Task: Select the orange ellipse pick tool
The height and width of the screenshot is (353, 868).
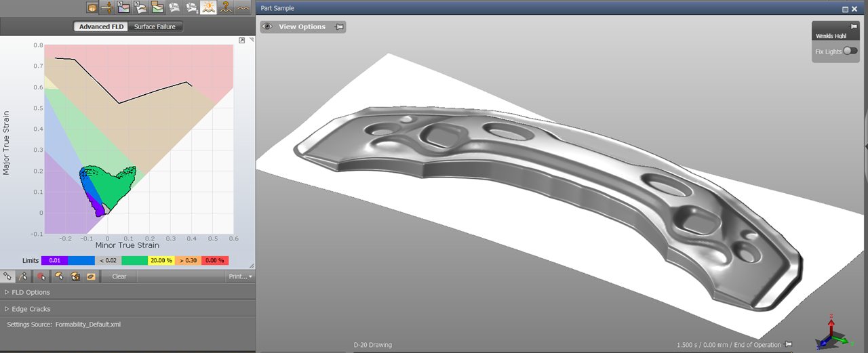Action: [x=58, y=276]
